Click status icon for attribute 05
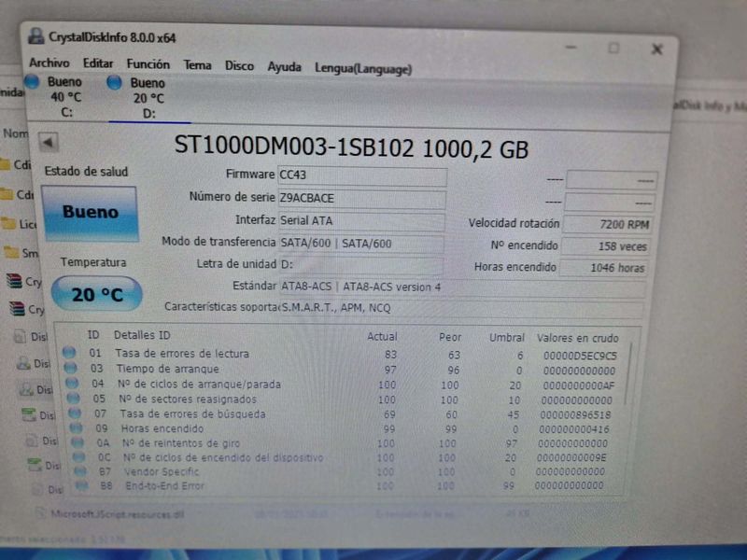Image resolution: width=747 pixels, height=560 pixels. pyautogui.click(x=74, y=398)
